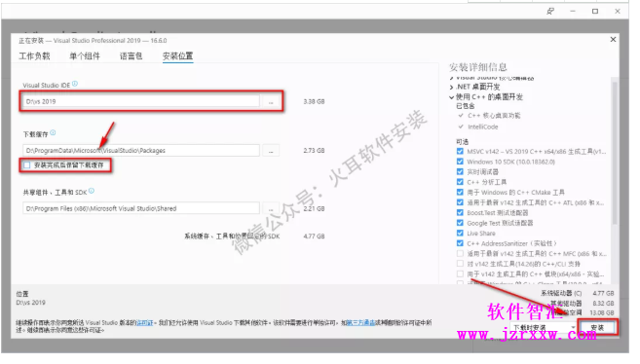Click the info icon beside Visual Studio IDE
Viewport: 640px width, 364px height.
[75, 84]
